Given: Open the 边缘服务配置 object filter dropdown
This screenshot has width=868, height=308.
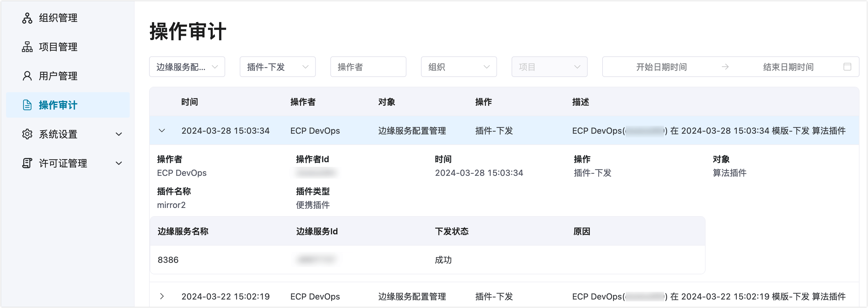Looking at the screenshot, I should tap(187, 67).
